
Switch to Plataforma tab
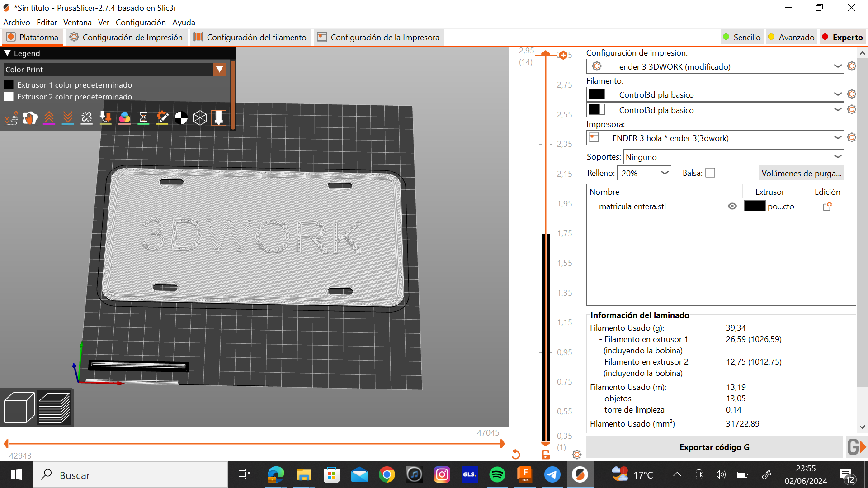point(33,38)
